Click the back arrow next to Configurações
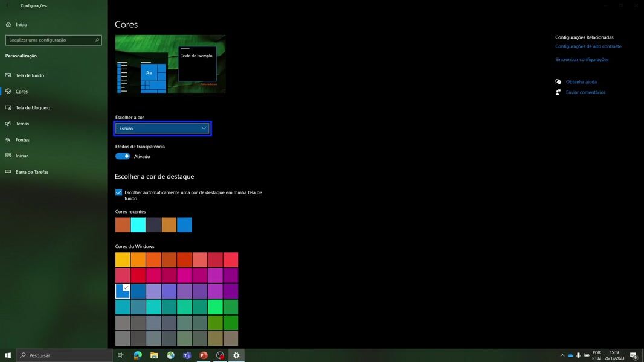 pyautogui.click(x=8, y=6)
